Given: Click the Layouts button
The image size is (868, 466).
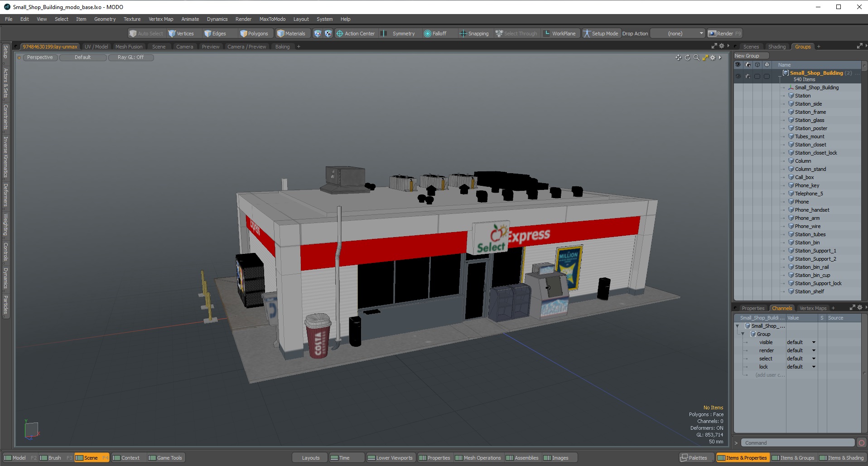Looking at the screenshot, I should point(310,458).
